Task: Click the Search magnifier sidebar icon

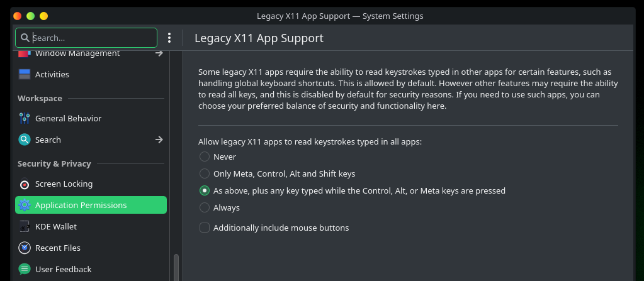Action: coord(25,140)
